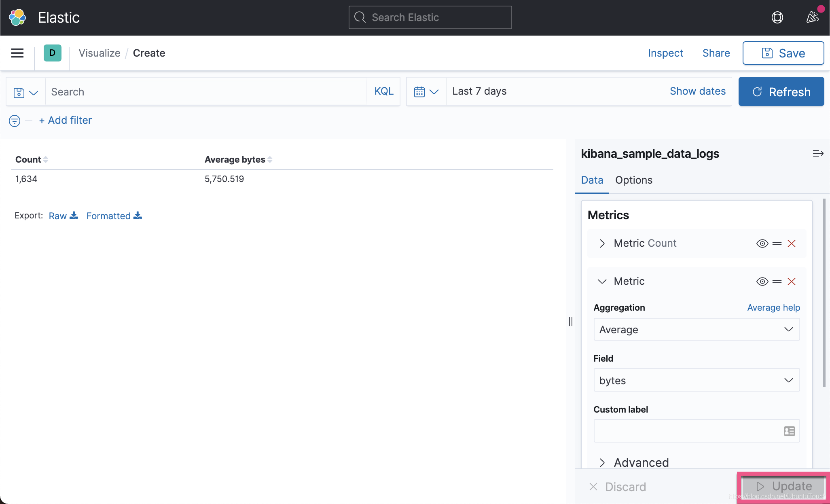Open the saved queries menu

click(25, 92)
